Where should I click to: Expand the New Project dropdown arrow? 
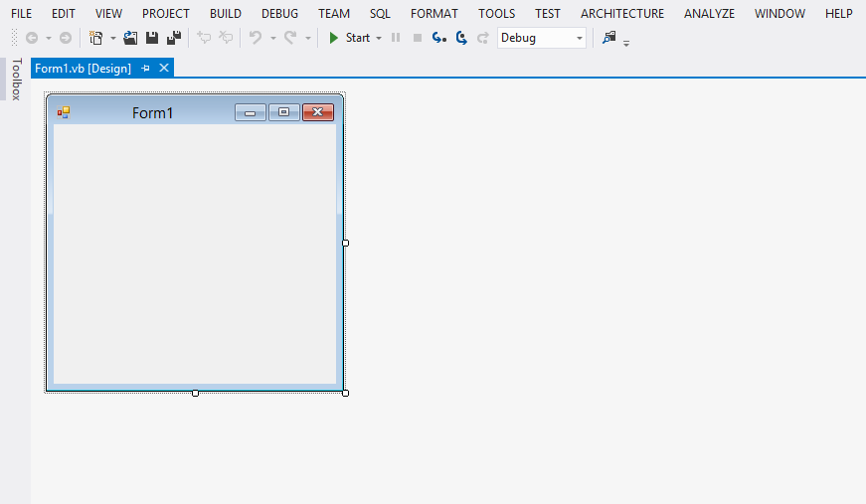(112, 38)
